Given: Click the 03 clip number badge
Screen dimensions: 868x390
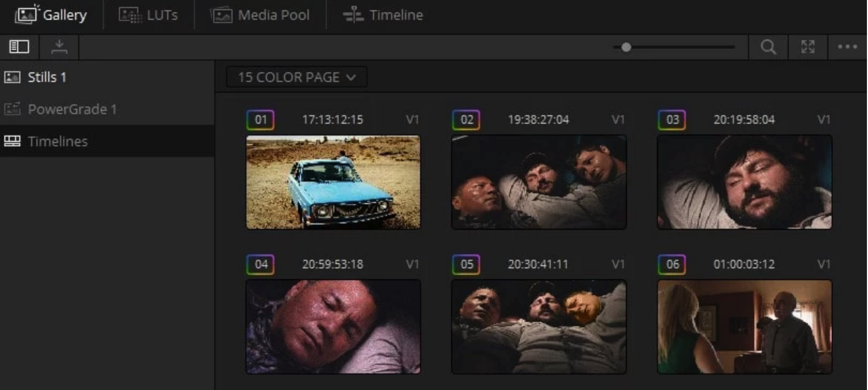Looking at the screenshot, I should click(x=672, y=119).
